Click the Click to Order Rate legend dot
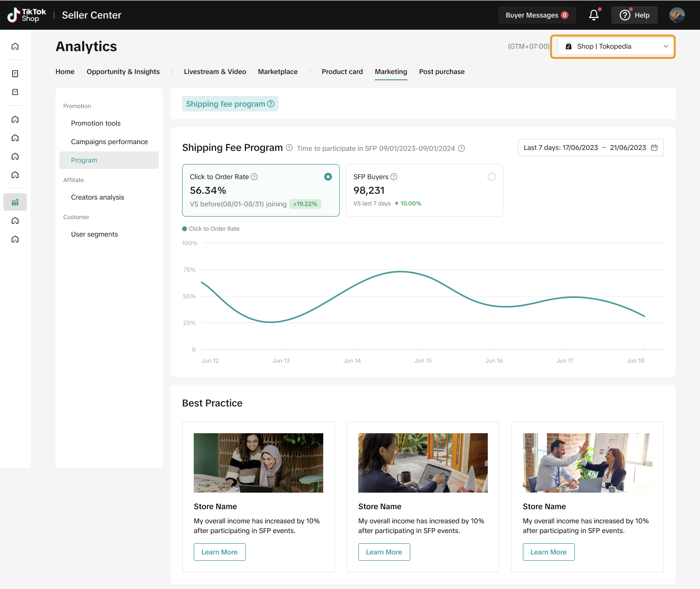 pyautogui.click(x=184, y=229)
